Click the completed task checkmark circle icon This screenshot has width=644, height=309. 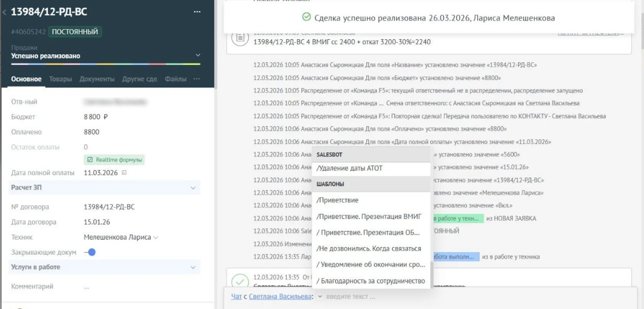click(x=240, y=281)
